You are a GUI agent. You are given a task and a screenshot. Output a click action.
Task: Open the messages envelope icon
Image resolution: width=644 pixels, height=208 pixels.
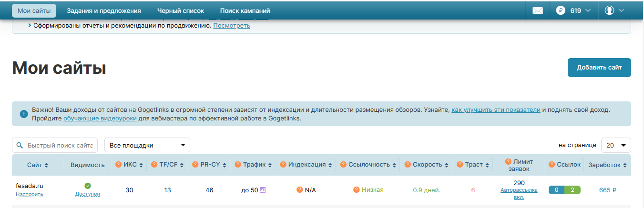538,10
